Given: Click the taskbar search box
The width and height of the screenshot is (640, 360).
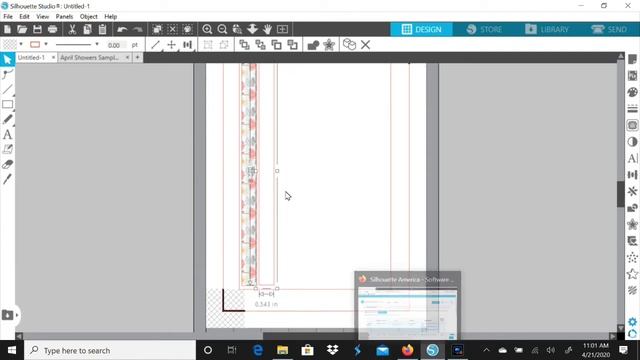Looking at the screenshot, I should point(110,350).
